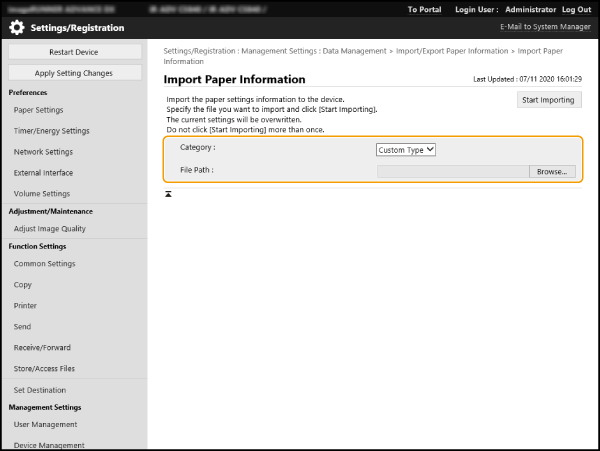Open Paper Settings in the sidebar
The image size is (600, 451).
click(39, 110)
